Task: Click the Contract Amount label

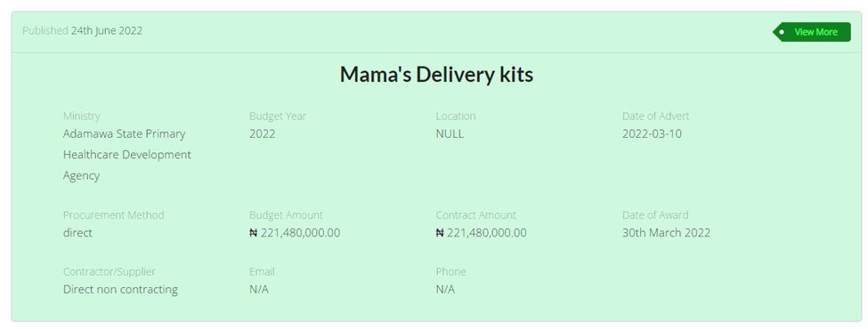Action: coord(475,215)
